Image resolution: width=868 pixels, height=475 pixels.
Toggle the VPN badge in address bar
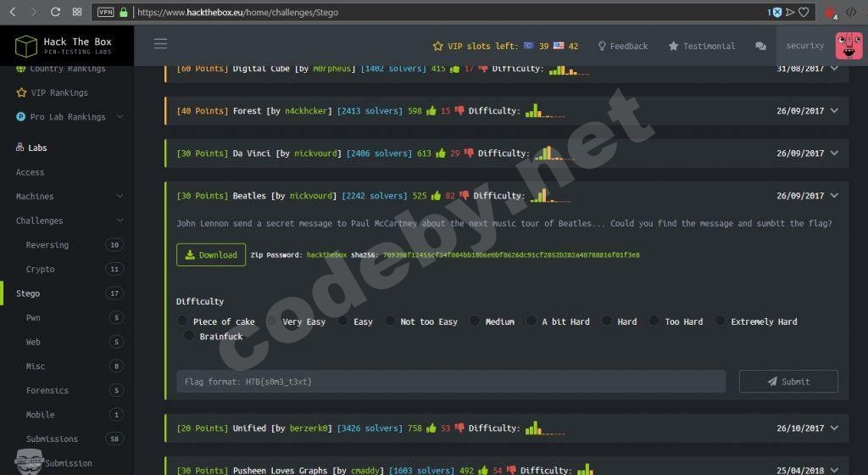105,12
